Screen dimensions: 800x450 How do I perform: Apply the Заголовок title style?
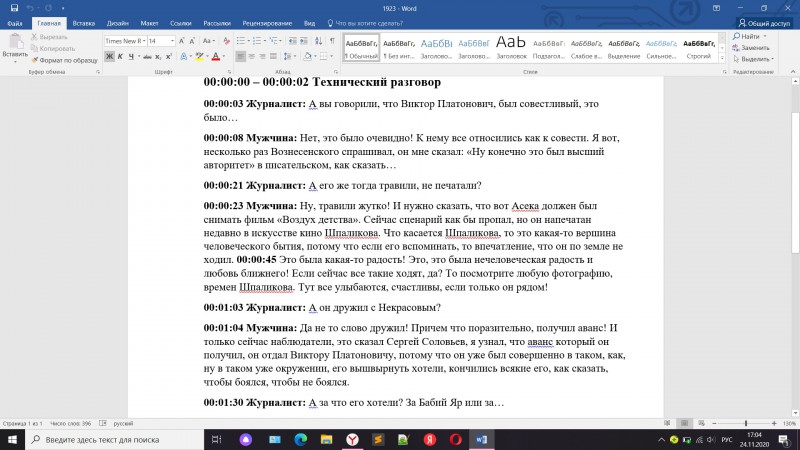[511, 48]
